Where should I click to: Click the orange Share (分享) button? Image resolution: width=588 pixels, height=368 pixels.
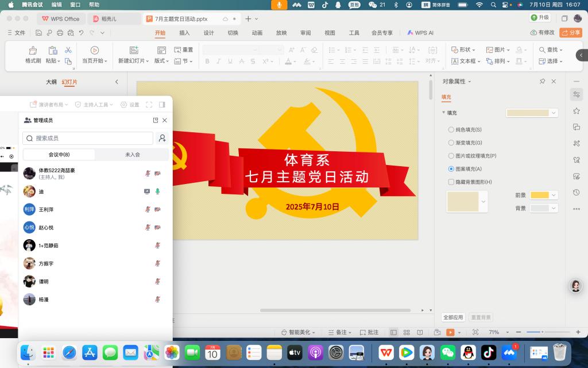pyautogui.click(x=571, y=33)
